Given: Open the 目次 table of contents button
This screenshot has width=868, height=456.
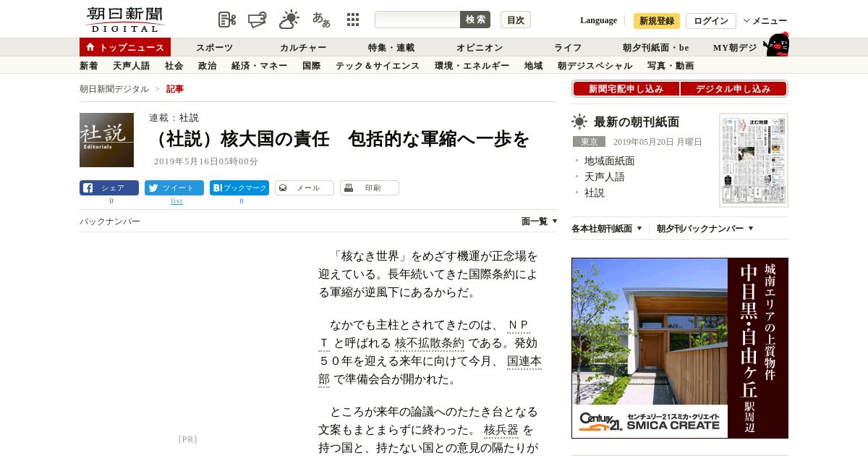Looking at the screenshot, I should point(516,20).
